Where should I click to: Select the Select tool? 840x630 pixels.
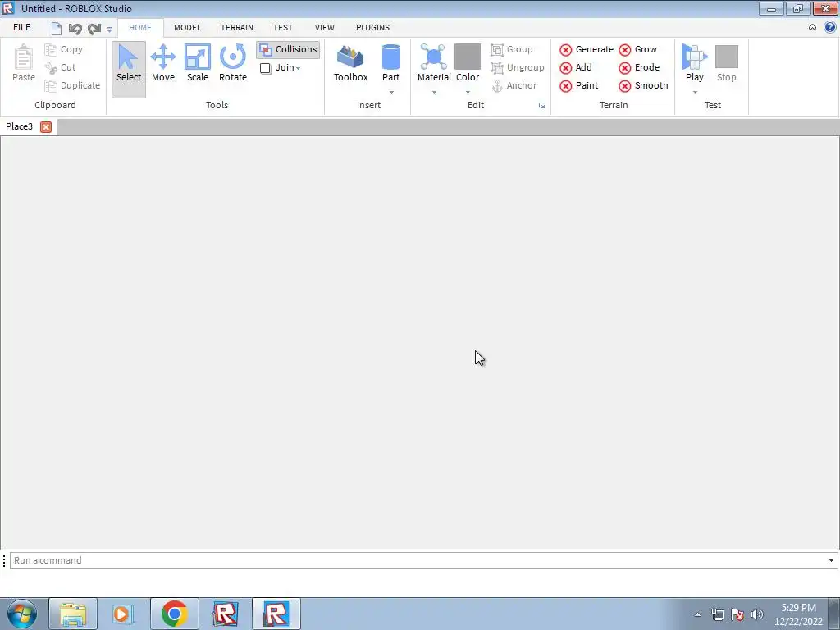point(129,69)
